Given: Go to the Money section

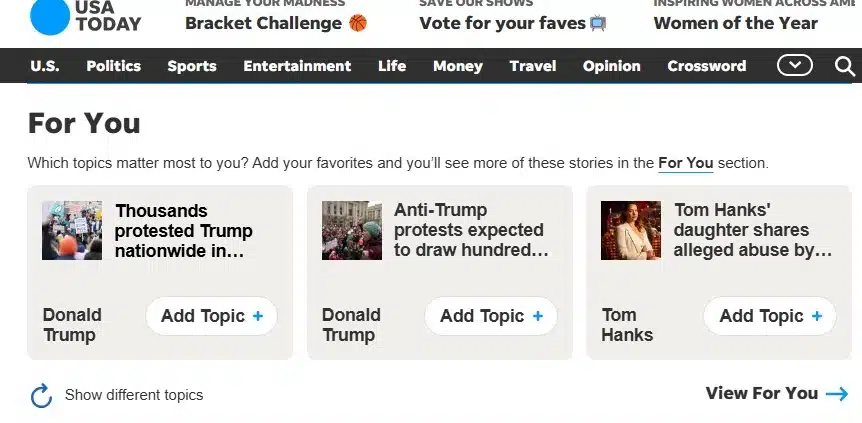Looking at the screenshot, I should (457, 66).
